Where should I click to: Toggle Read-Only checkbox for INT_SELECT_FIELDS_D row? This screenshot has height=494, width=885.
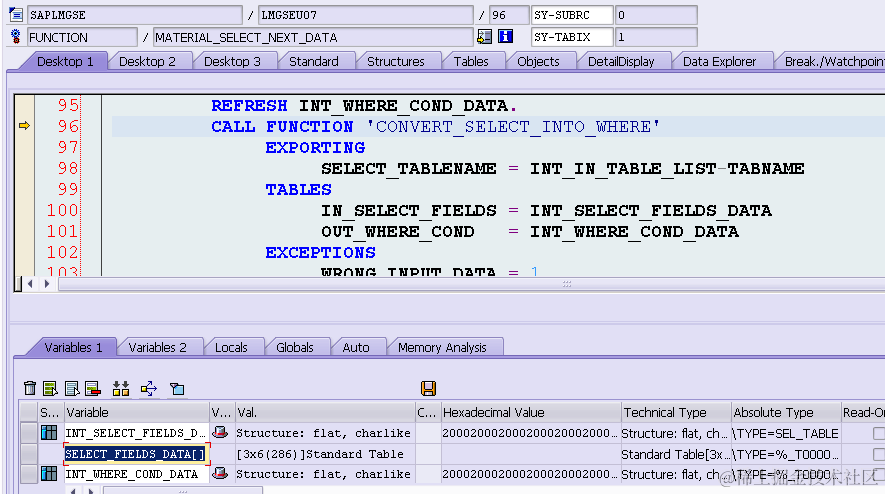pos(879,433)
